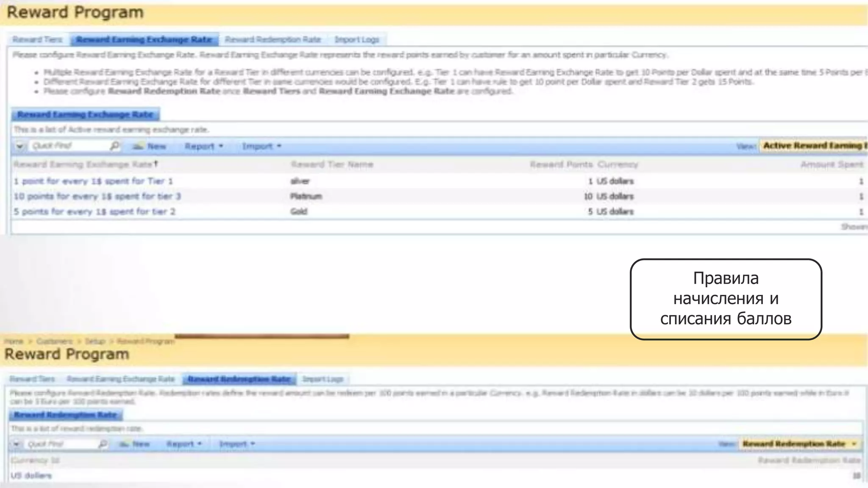868x488 pixels.
Task: Click the search icon in lower Quick Find
Action: 103,444
